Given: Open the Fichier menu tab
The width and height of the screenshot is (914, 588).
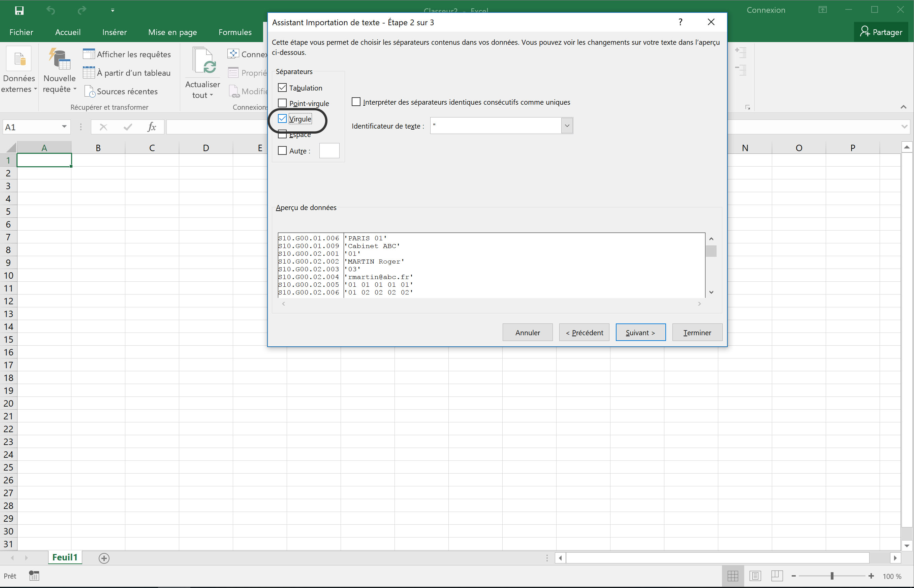Looking at the screenshot, I should [x=21, y=32].
